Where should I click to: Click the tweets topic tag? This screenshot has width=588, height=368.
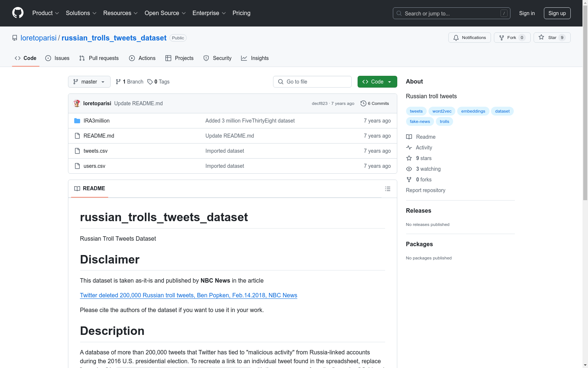pyautogui.click(x=416, y=111)
